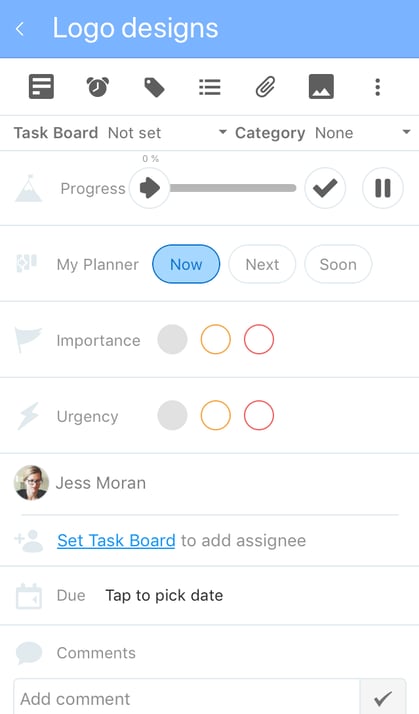
Task: Click the progress slider start handle
Action: click(x=149, y=188)
